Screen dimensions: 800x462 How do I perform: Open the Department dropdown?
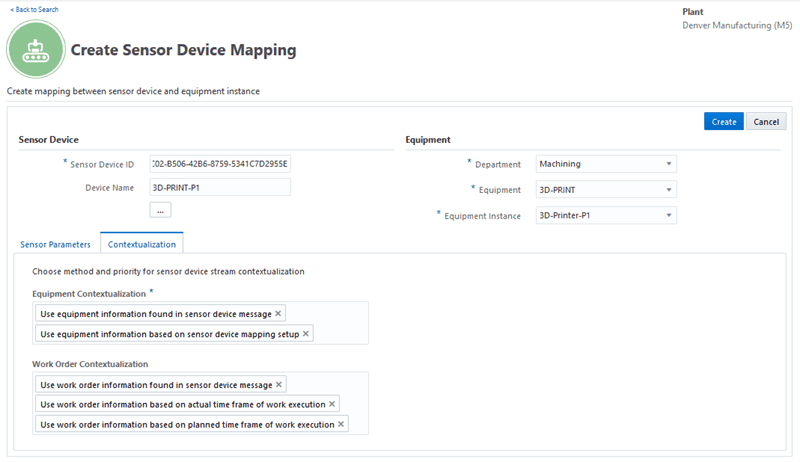pyautogui.click(x=606, y=164)
